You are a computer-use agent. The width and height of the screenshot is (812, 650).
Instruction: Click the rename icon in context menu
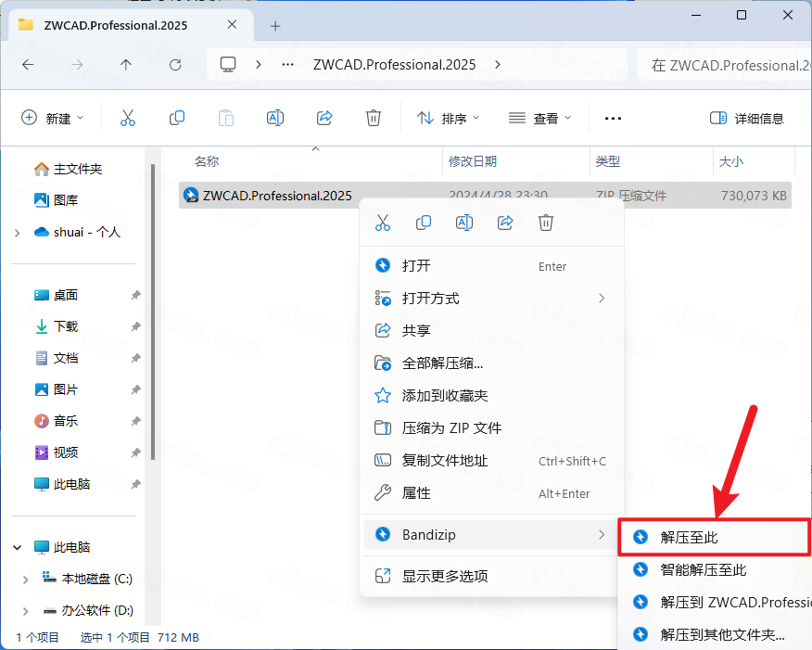click(x=464, y=223)
